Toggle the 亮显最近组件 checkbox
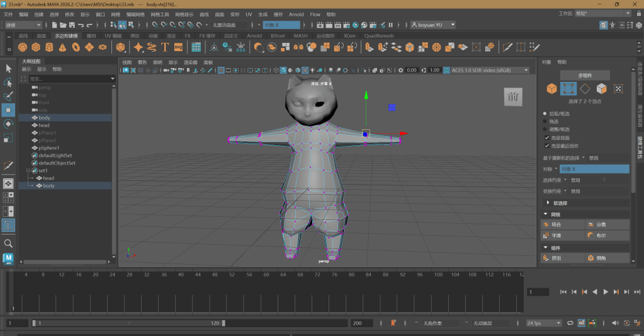644x336 pixels. pos(546,145)
